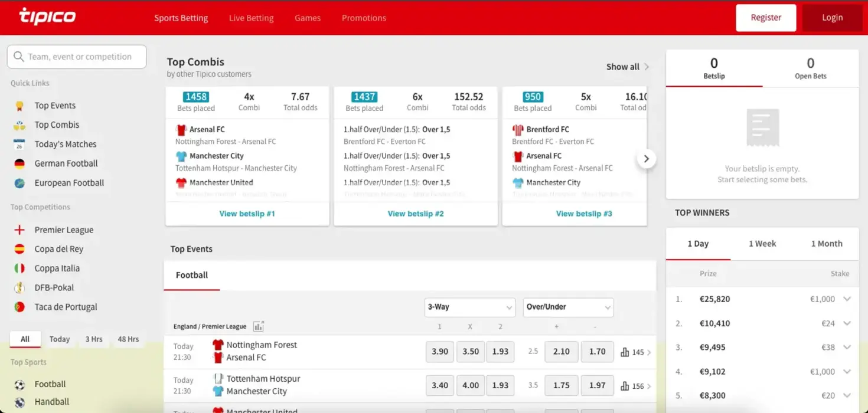868x413 pixels.
Task: Click the Football ball icon in Top Sports
Action: (x=19, y=385)
